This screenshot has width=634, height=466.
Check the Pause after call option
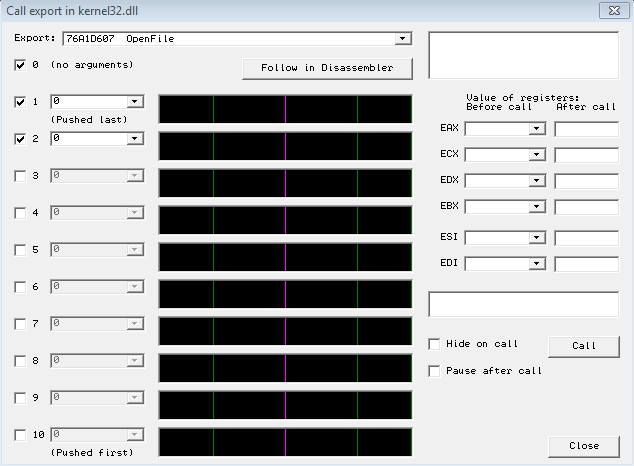click(x=434, y=371)
